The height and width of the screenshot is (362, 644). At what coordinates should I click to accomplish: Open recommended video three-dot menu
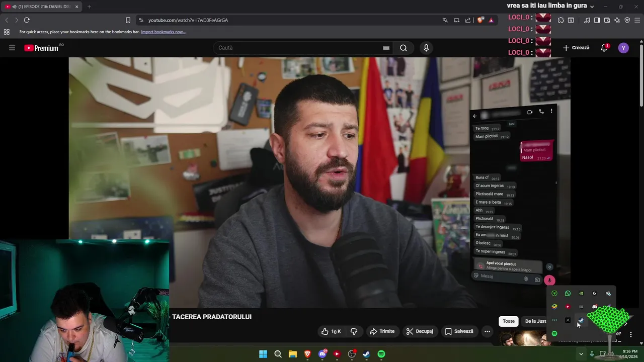(631, 334)
